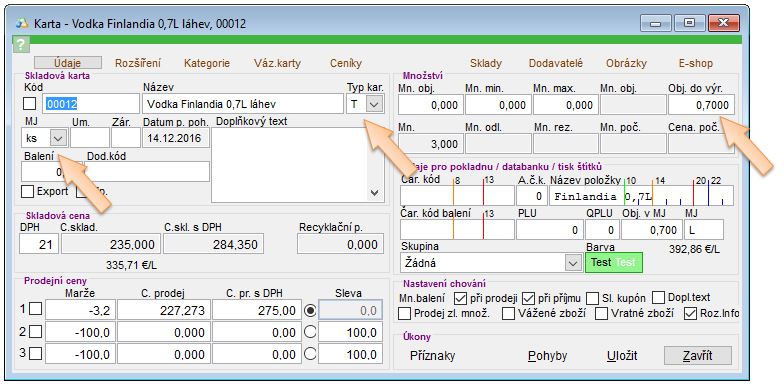
Task: Click down arrow of Doplňkový text scrollbar
Action: (374, 192)
